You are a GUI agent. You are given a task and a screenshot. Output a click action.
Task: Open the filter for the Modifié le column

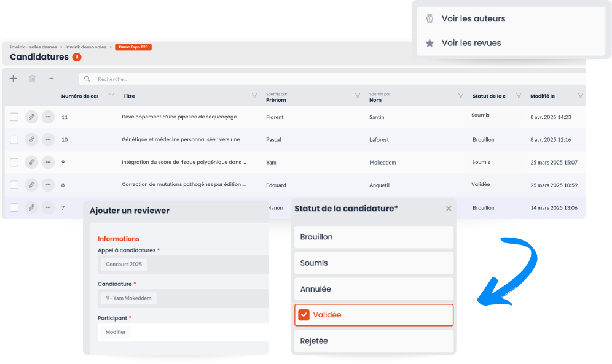580,96
